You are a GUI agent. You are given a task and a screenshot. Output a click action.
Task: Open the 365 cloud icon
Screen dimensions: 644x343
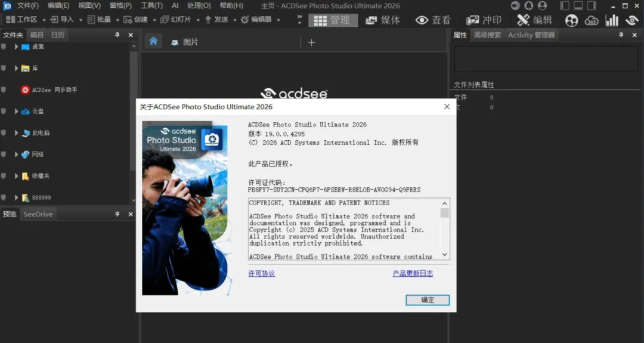click(x=592, y=20)
